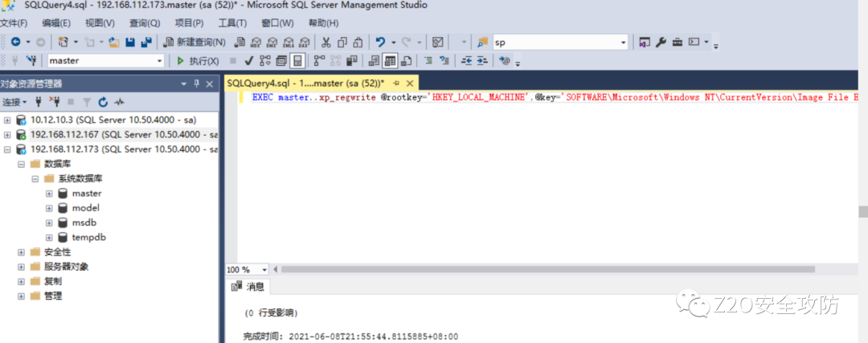Screen dimensions: 868x343
Task: Open the 'sp' search combo box dropdown
Action: (624, 42)
